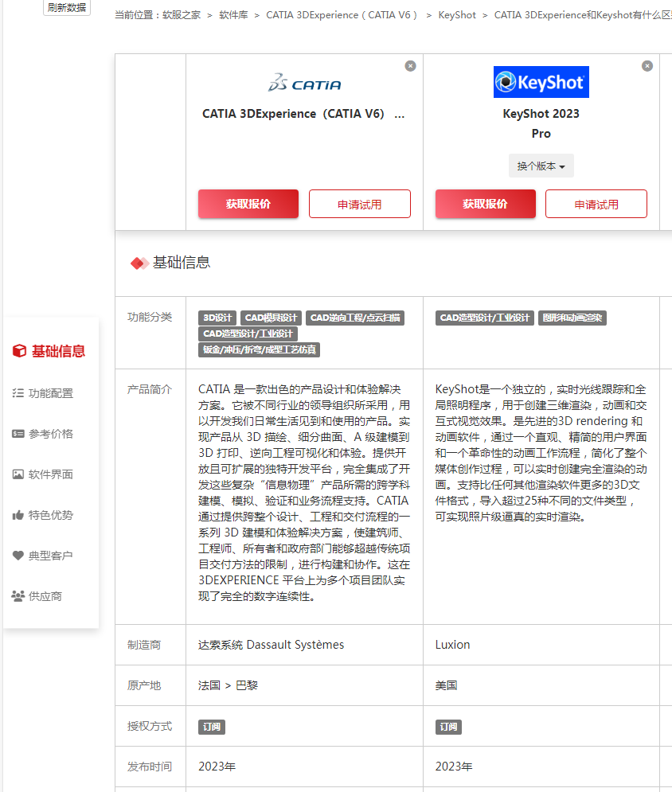Viewport: 672px width, 792px height.
Task: Click the CATIA logo image
Action: tap(305, 82)
